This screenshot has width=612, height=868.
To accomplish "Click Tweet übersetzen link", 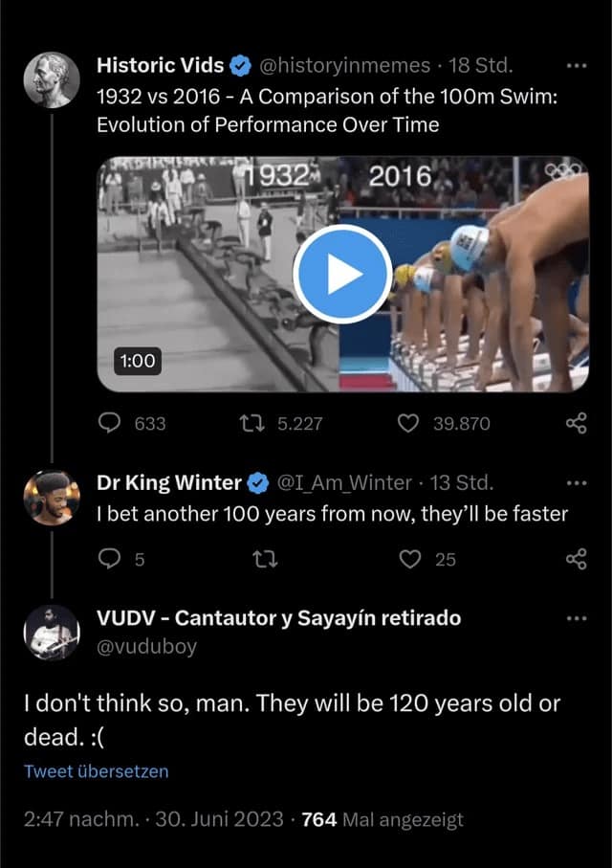I will 97,771.
